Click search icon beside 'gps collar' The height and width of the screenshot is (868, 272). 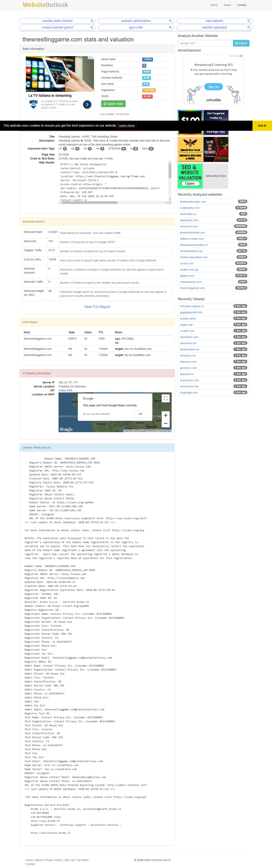click(x=170, y=28)
